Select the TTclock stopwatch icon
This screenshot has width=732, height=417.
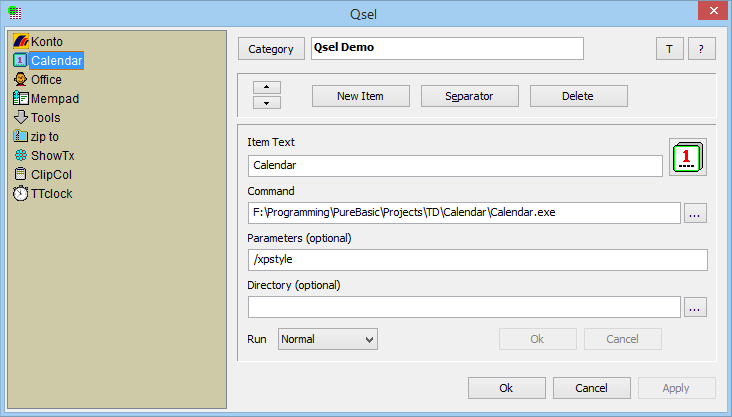tap(20, 194)
